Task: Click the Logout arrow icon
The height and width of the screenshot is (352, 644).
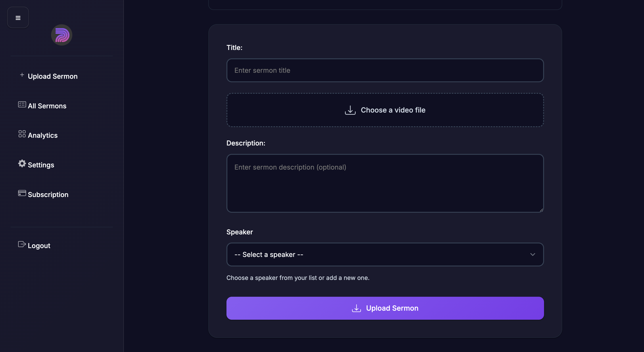Action: (22, 244)
